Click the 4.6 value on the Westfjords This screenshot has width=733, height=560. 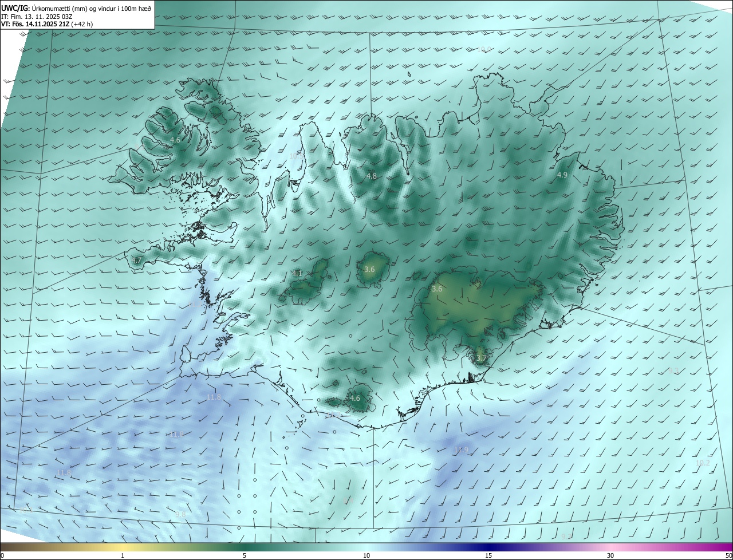pyautogui.click(x=175, y=140)
